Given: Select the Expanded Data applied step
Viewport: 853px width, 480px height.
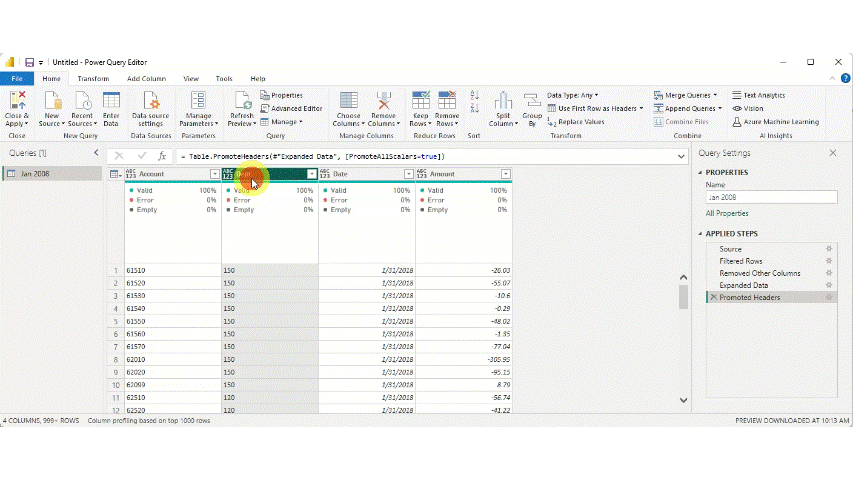Looking at the screenshot, I should (743, 285).
